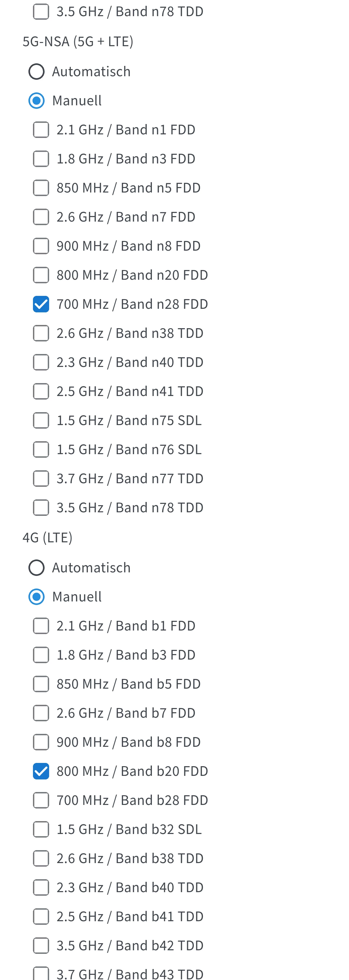Viewport: 349px width, 980px height.
Task: Toggle 700 MHz / Band b28 FDD checkbox
Action: (41, 800)
